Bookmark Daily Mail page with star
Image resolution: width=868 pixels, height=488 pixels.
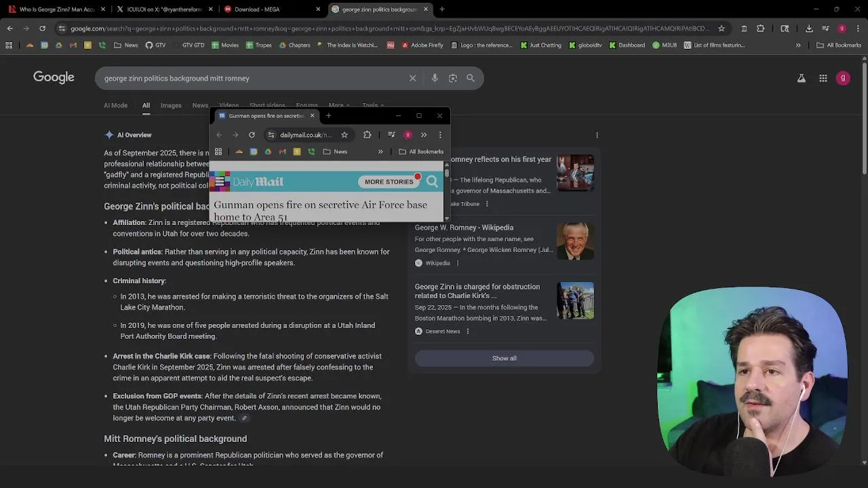click(344, 135)
